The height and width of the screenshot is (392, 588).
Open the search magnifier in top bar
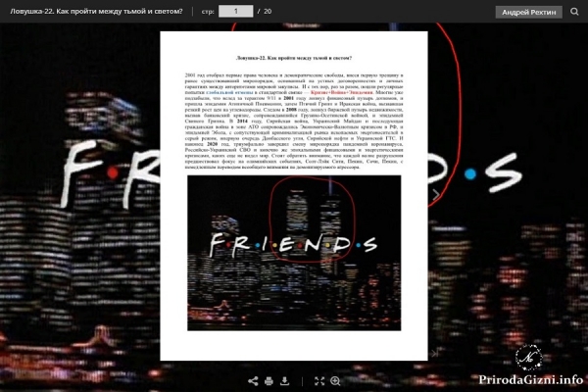(x=574, y=12)
